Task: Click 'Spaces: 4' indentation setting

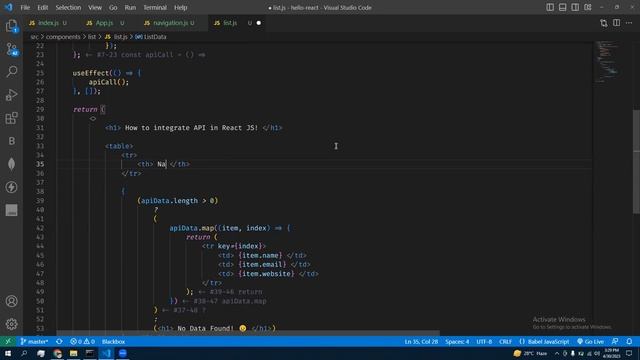Action: (x=457, y=342)
